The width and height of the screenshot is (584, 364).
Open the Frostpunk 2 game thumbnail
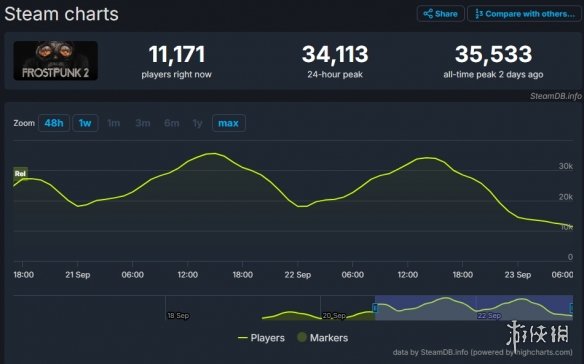point(55,60)
